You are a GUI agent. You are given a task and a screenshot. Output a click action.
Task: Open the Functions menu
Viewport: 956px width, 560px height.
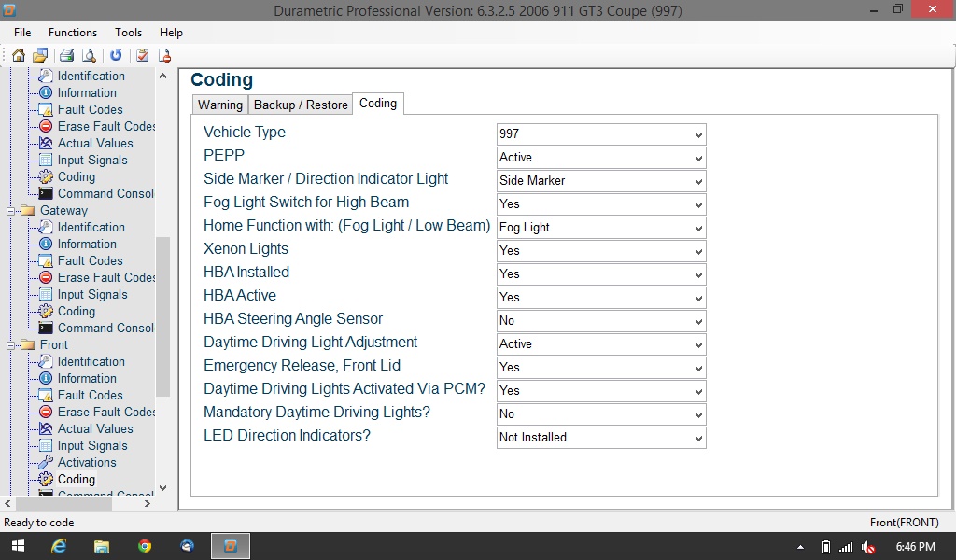point(73,33)
